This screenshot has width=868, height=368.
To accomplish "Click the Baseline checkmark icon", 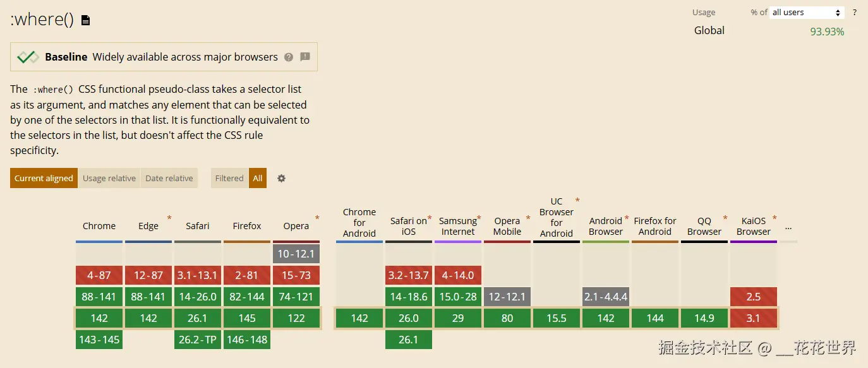I will (x=28, y=57).
